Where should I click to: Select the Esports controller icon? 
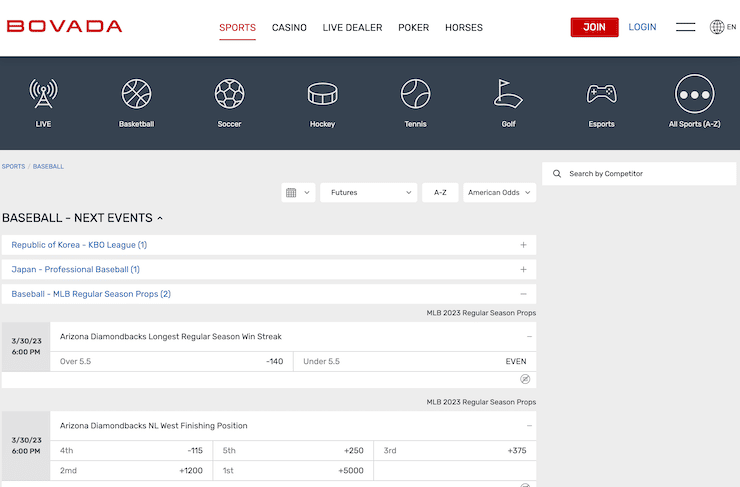(601, 95)
